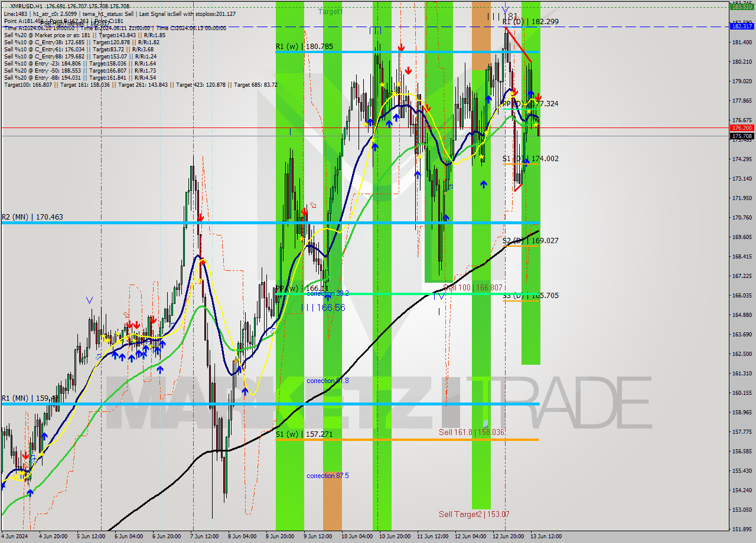This screenshot has height=543, width=756.
Task: Click the '13 Jun 12:00' time axis label
Action: (x=545, y=537)
